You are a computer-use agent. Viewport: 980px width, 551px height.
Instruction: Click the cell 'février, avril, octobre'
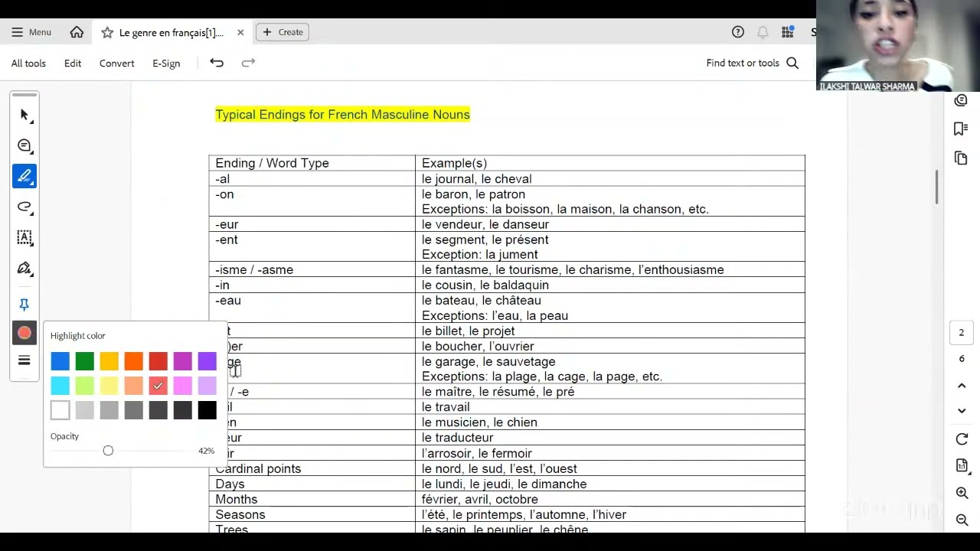(610, 499)
